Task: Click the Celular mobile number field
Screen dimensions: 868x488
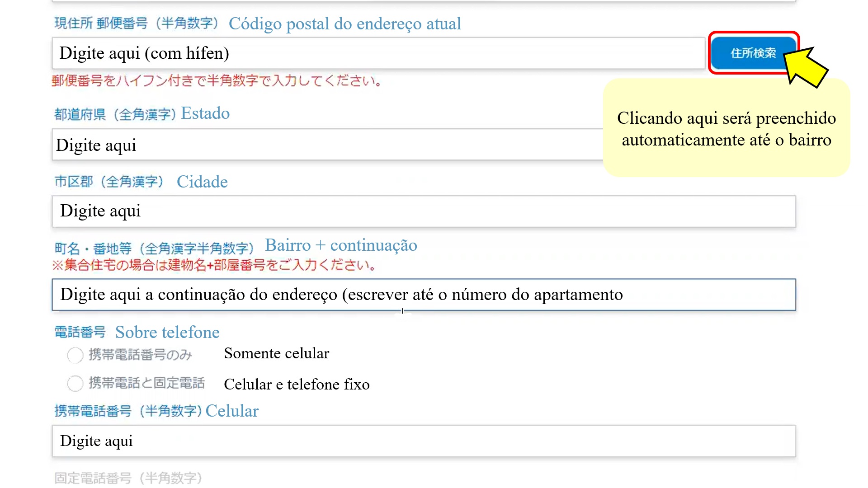Action: point(423,441)
